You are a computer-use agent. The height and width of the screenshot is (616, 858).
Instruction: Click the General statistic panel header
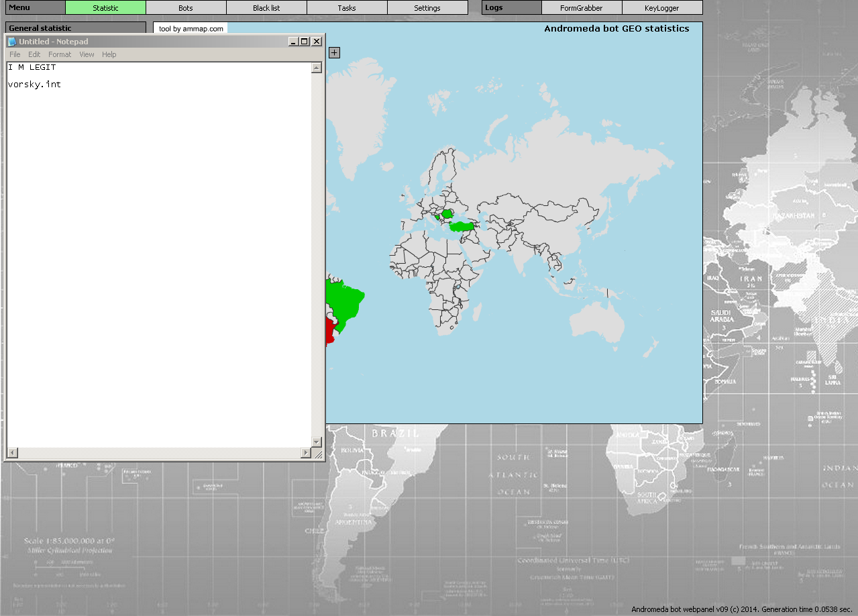[75, 28]
